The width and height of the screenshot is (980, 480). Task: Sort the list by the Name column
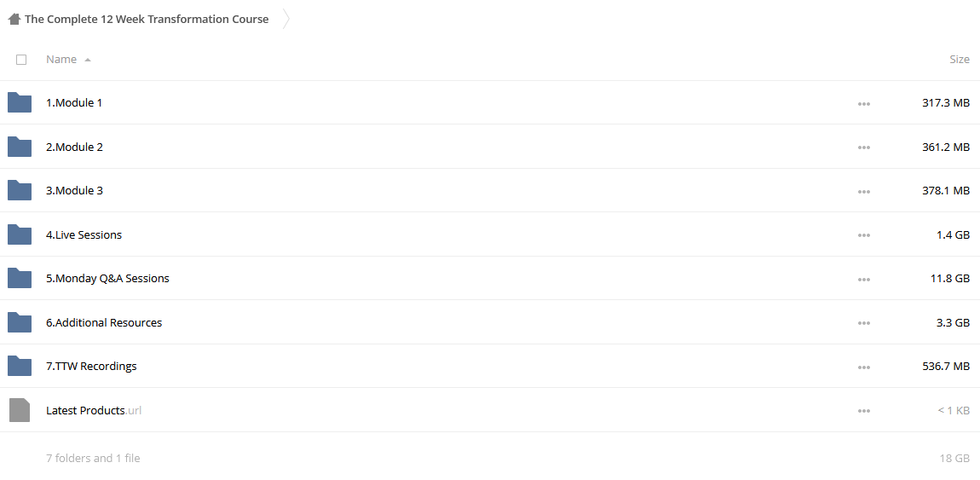pyautogui.click(x=61, y=60)
